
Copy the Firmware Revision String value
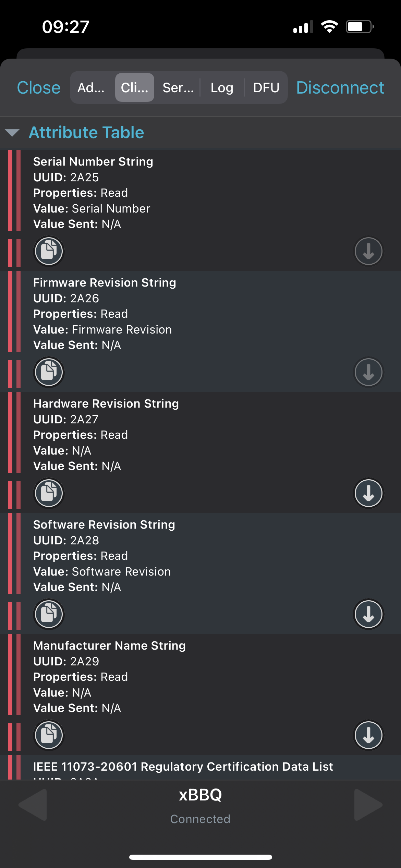pyautogui.click(x=49, y=372)
